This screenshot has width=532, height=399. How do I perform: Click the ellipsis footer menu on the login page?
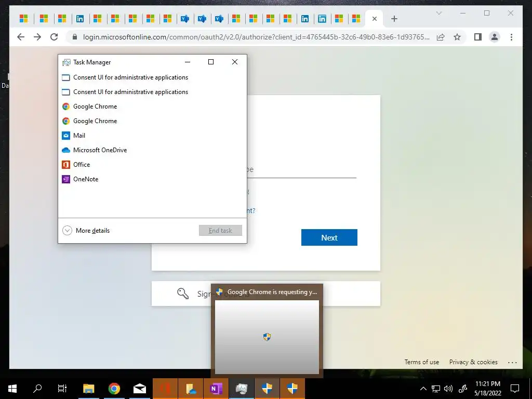pyautogui.click(x=512, y=362)
